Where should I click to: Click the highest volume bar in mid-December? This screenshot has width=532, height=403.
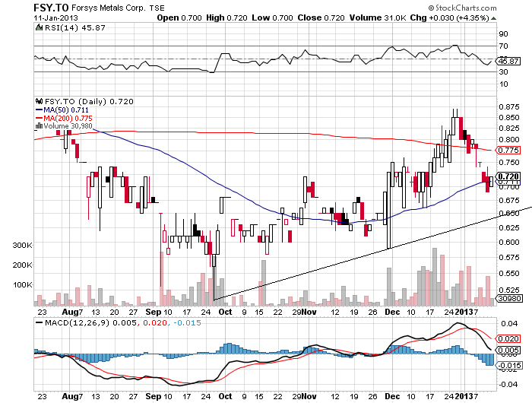pyautogui.click(x=434, y=277)
